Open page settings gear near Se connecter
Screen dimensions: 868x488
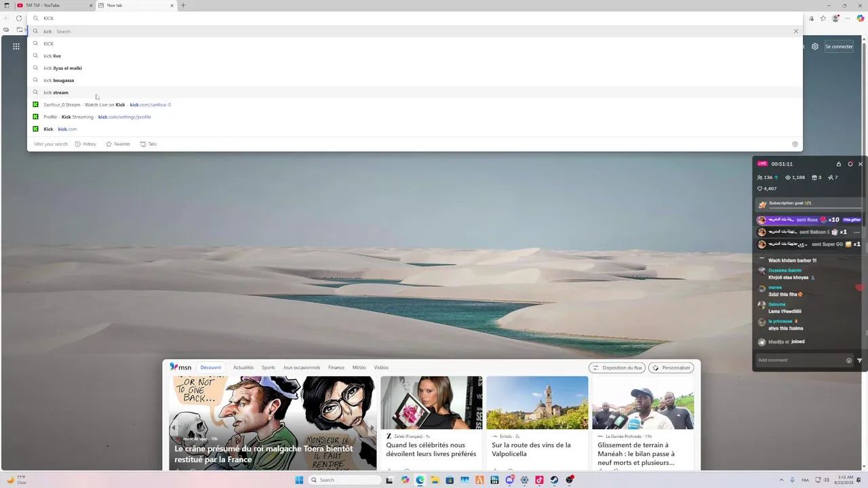click(815, 47)
